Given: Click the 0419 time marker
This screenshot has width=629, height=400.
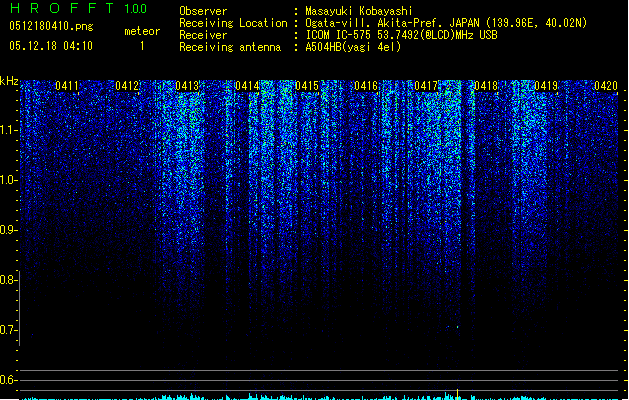Looking at the screenshot, I should point(546,86).
